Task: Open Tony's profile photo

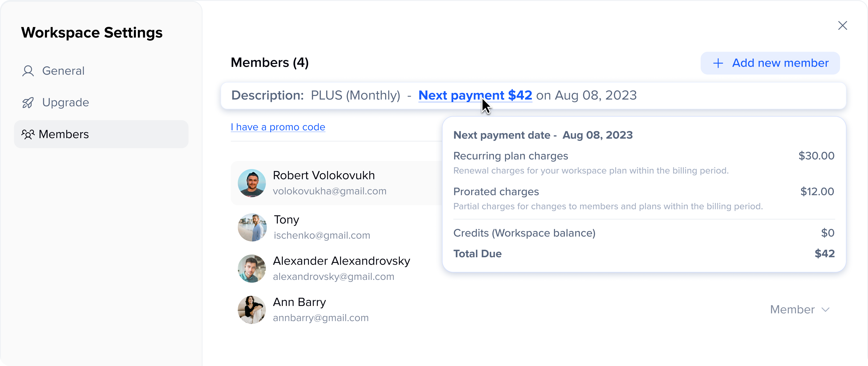Action: (x=252, y=227)
